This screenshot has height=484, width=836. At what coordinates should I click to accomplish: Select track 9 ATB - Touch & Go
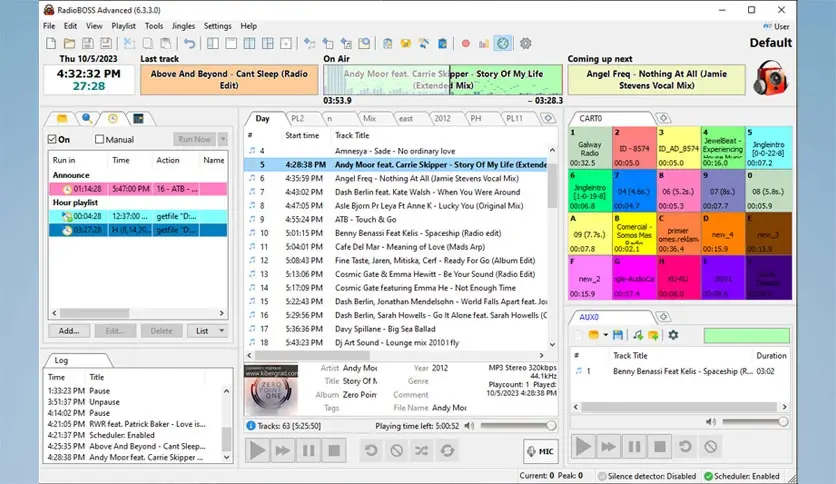(x=397, y=220)
